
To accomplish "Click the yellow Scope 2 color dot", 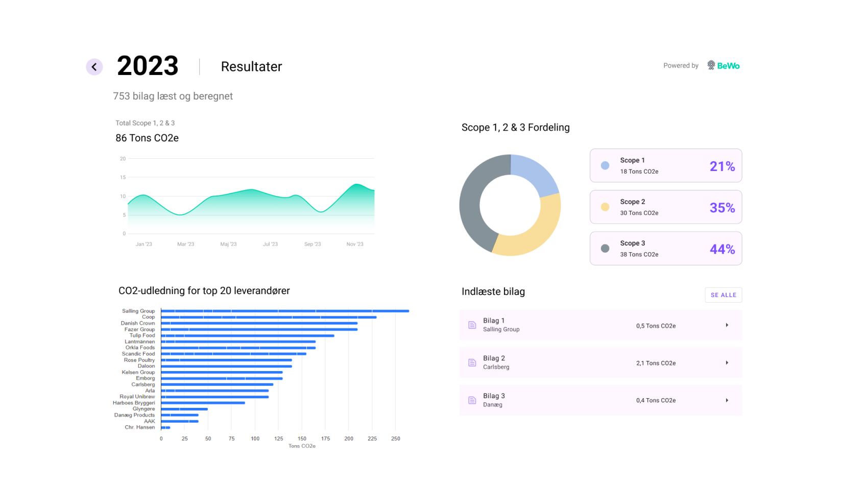I will tap(605, 207).
